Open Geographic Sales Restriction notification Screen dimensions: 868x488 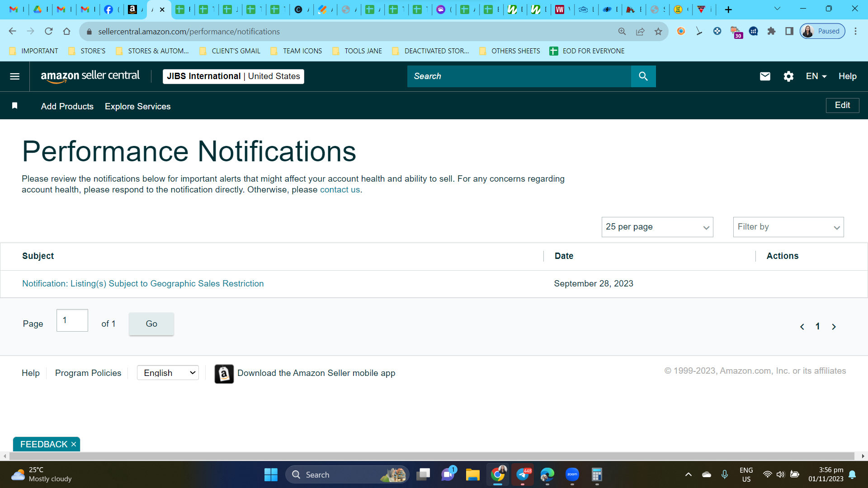pos(143,284)
